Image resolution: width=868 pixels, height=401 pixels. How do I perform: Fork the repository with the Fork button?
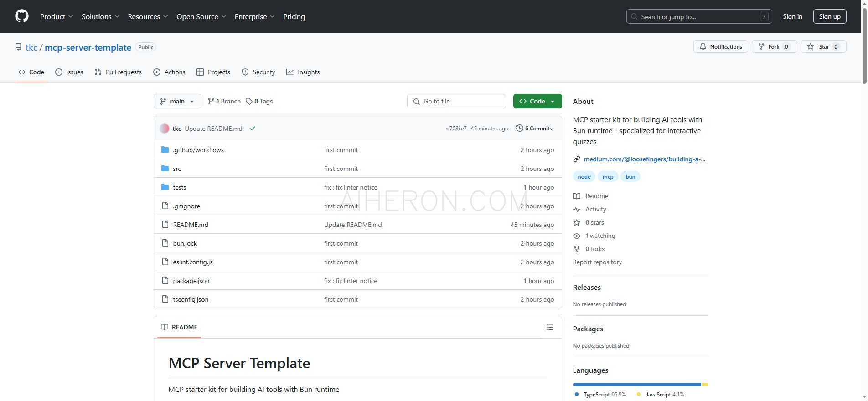774,46
